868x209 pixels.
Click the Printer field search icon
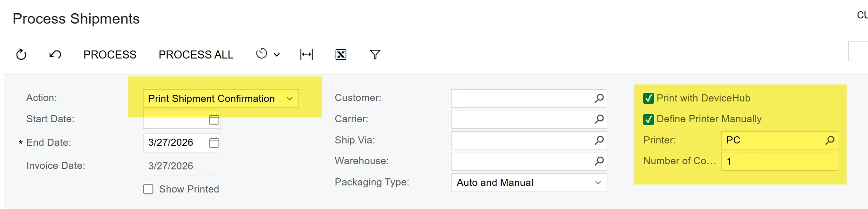[x=829, y=140]
